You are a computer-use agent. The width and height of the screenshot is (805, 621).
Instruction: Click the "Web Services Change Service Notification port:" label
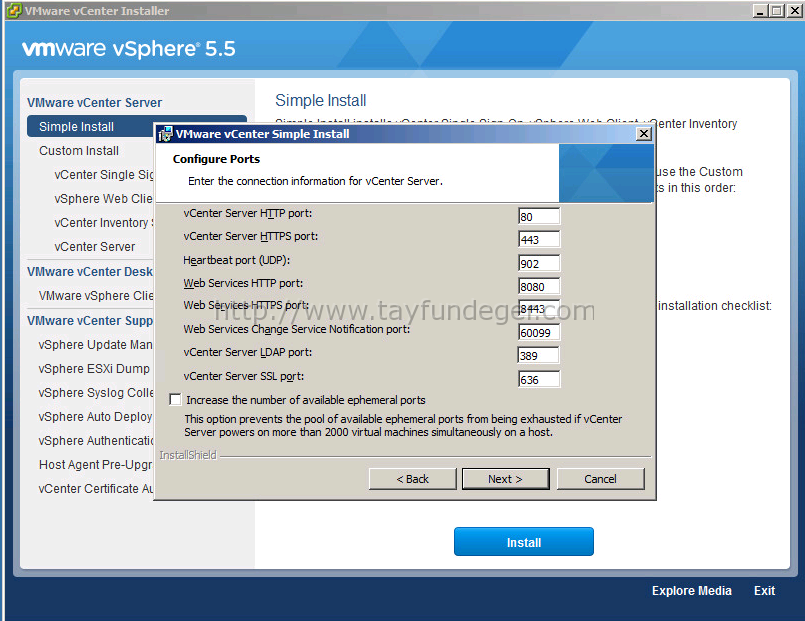(x=297, y=329)
